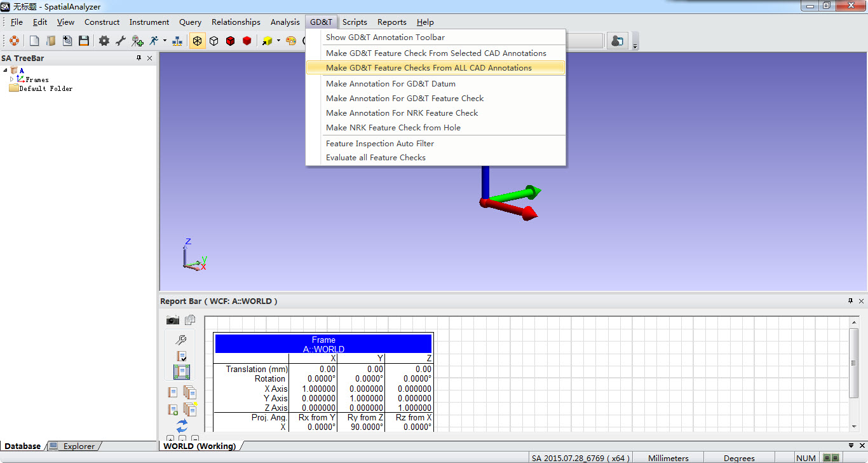Toggle the report fit-to-frame icon

[181, 372]
